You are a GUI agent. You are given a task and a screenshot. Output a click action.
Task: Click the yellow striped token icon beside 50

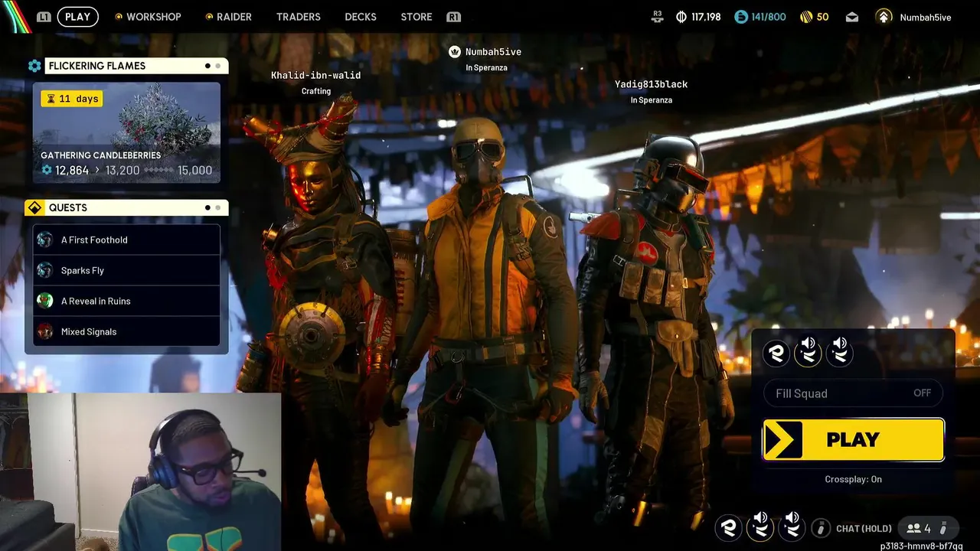coord(805,17)
